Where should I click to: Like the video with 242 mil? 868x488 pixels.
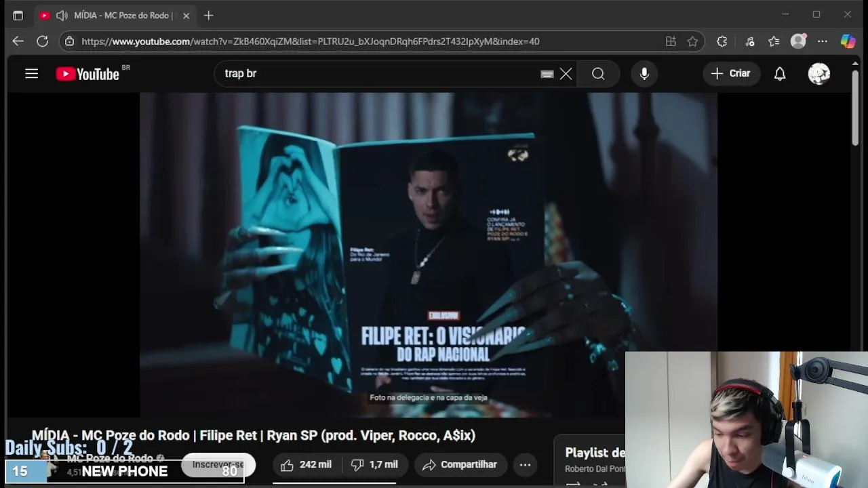pos(307,464)
